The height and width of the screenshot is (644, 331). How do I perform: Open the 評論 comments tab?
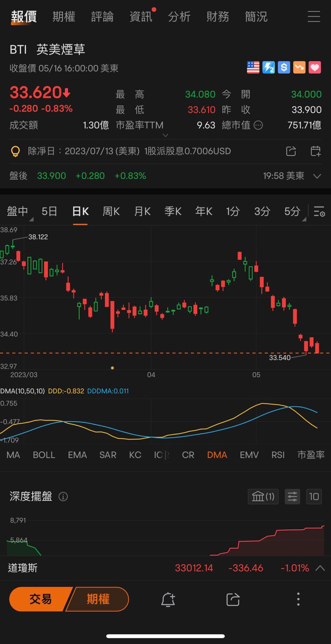tap(102, 17)
